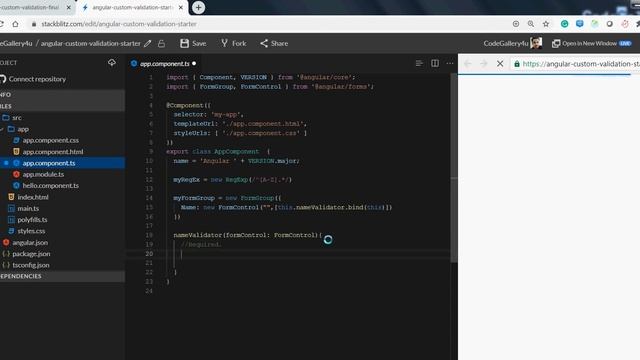Click the cloud upload icon in project panel
Screen dimensions: 640x360
pos(112,62)
